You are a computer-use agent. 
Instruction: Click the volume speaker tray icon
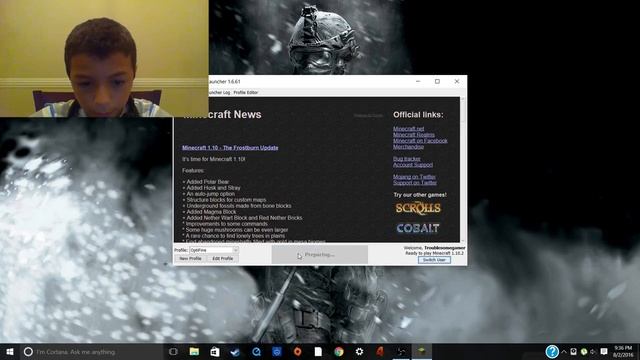(x=593, y=352)
